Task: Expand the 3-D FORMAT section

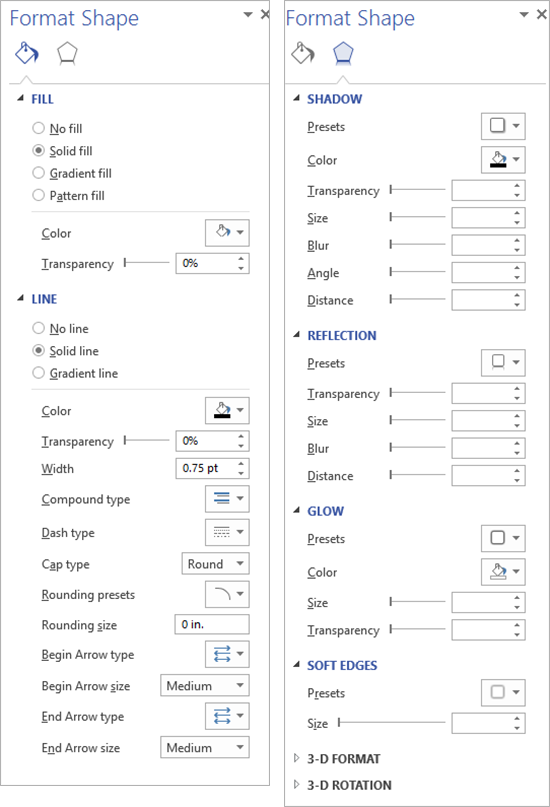Action: [296, 758]
